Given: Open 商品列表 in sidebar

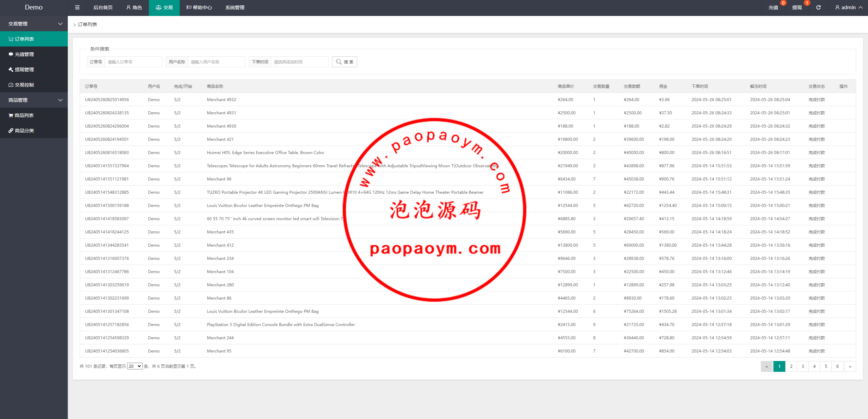Looking at the screenshot, I should (x=24, y=115).
